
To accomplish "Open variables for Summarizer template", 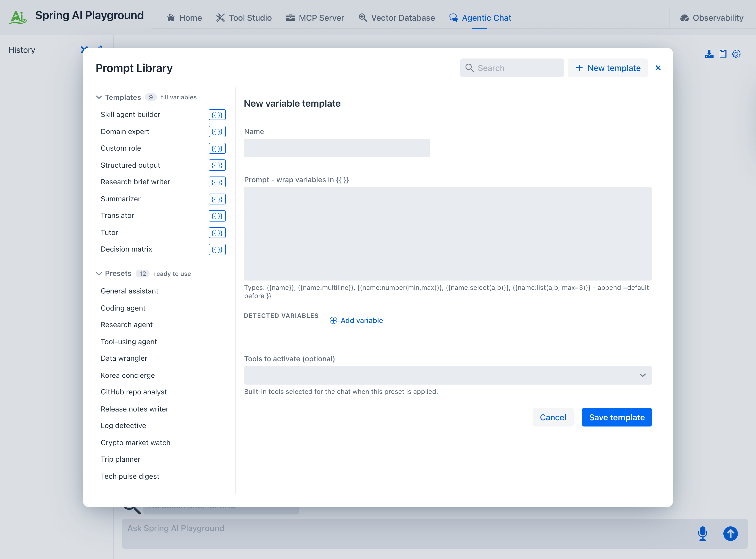I will (217, 199).
